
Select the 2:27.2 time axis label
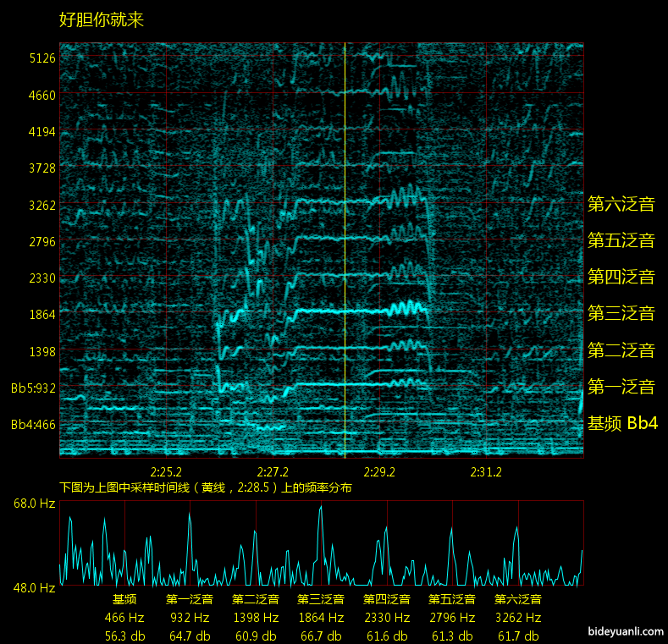pyautogui.click(x=273, y=471)
